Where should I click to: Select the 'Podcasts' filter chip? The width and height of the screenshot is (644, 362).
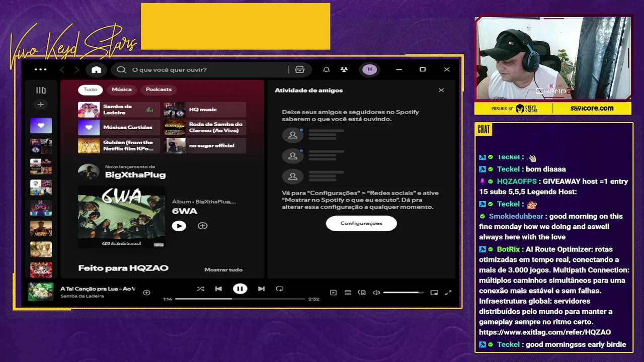[x=158, y=89]
